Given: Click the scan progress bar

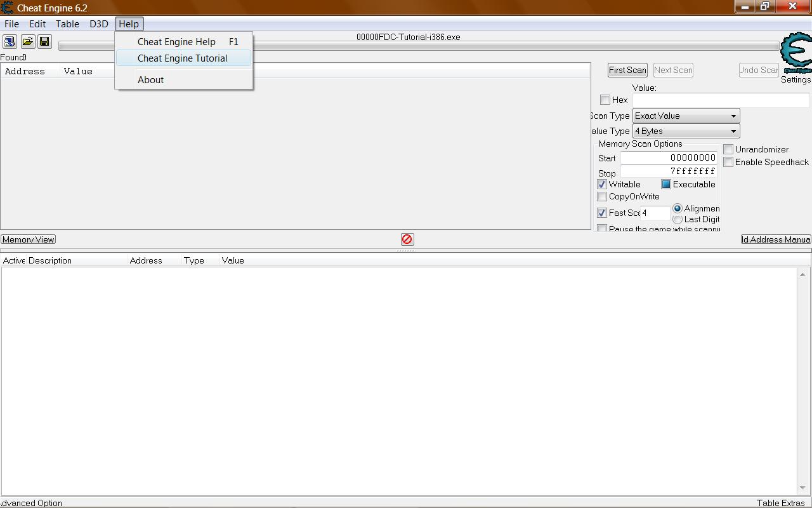Looking at the screenshot, I should click(419, 46).
